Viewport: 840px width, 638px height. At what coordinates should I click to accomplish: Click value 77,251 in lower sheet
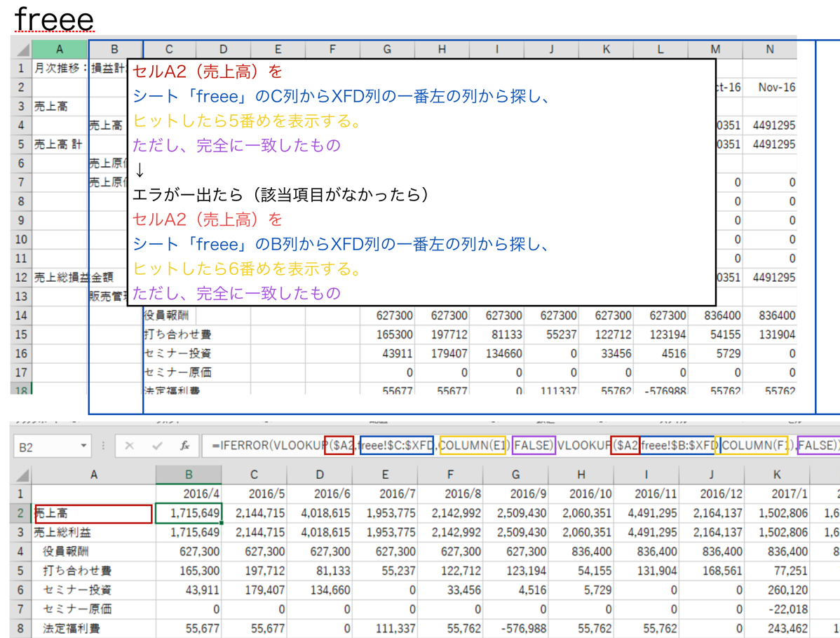pyautogui.click(x=777, y=571)
